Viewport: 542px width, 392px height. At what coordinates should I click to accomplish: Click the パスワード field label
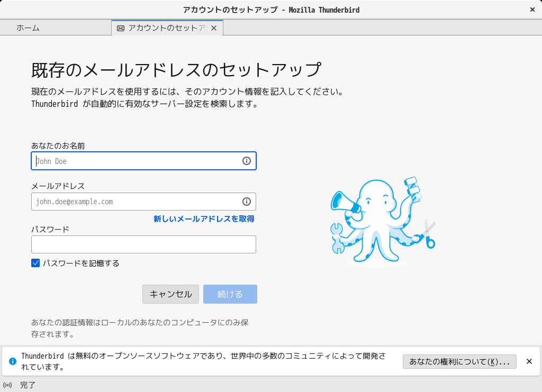[x=50, y=230]
